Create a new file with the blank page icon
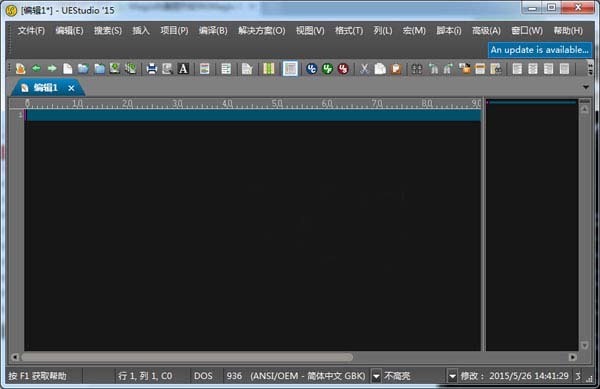Image resolution: width=600 pixels, height=389 pixels. pos(67,69)
